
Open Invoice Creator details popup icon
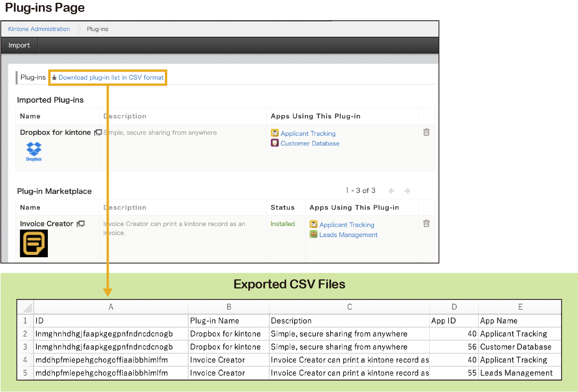[x=81, y=224]
